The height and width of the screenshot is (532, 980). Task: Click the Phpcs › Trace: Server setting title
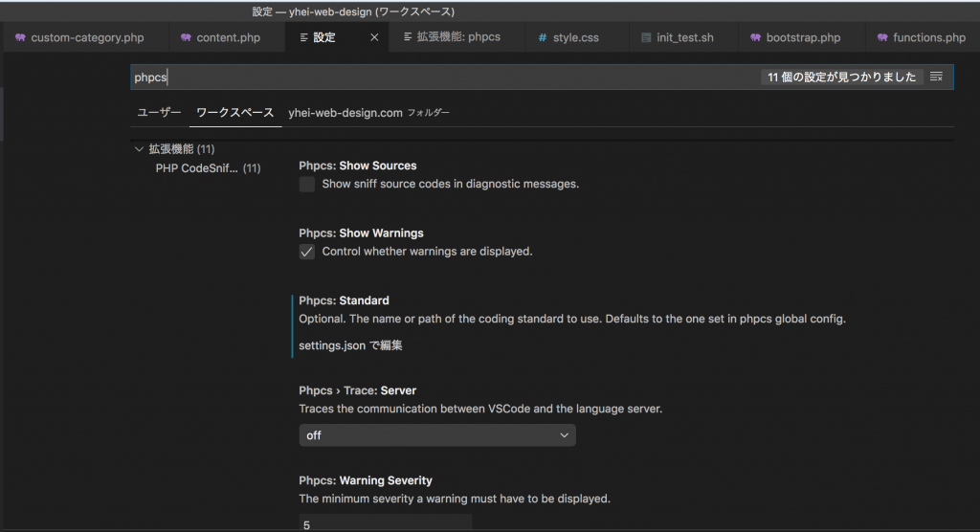coord(358,390)
